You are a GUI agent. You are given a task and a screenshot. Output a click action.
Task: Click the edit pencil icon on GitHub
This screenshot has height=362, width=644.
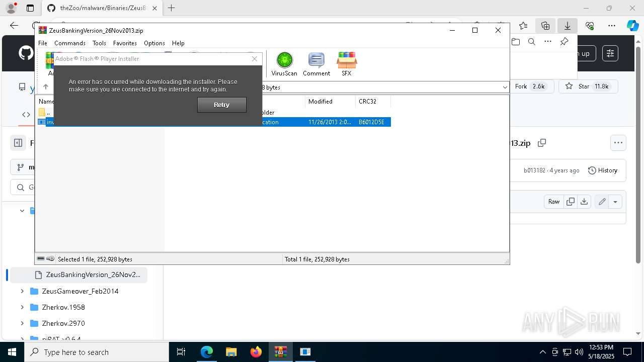(602, 202)
